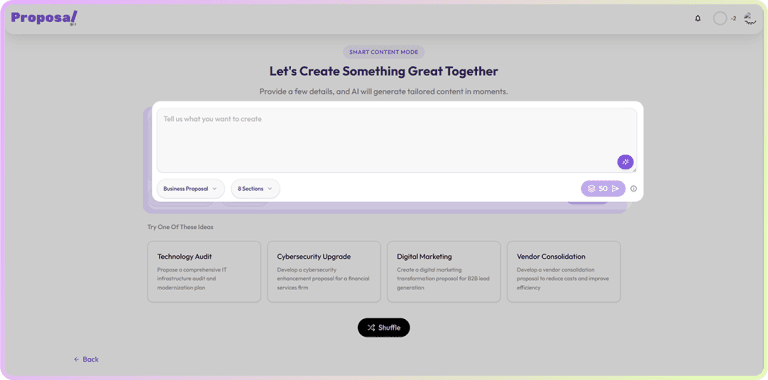Image resolution: width=768 pixels, height=380 pixels.
Task: Go back using the Back link
Action: pos(86,359)
